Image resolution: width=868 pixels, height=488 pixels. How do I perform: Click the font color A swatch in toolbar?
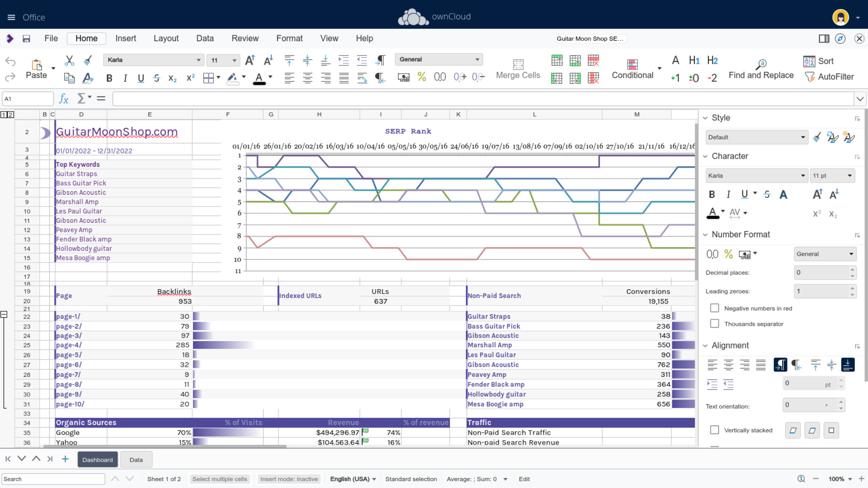[x=259, y=78]
